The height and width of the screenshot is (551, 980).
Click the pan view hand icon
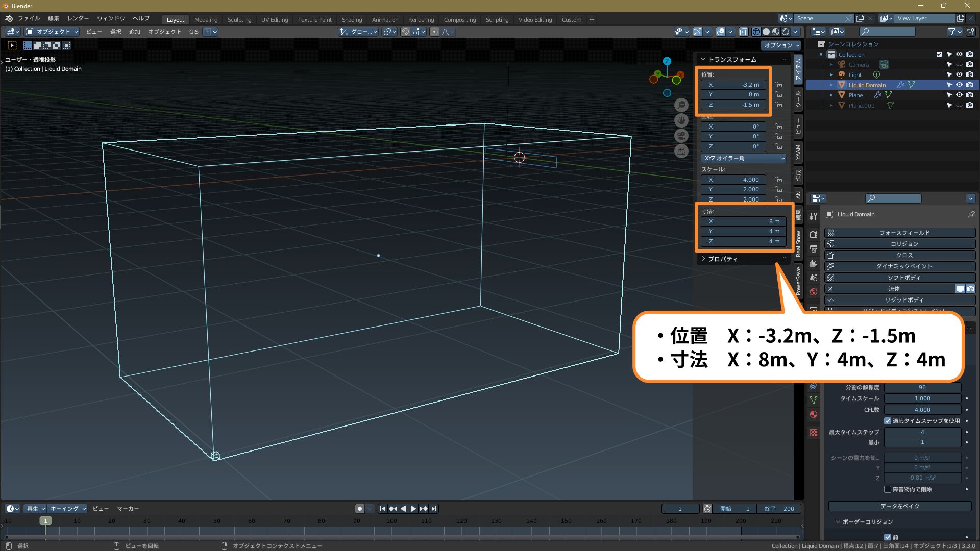pos(681,120)
